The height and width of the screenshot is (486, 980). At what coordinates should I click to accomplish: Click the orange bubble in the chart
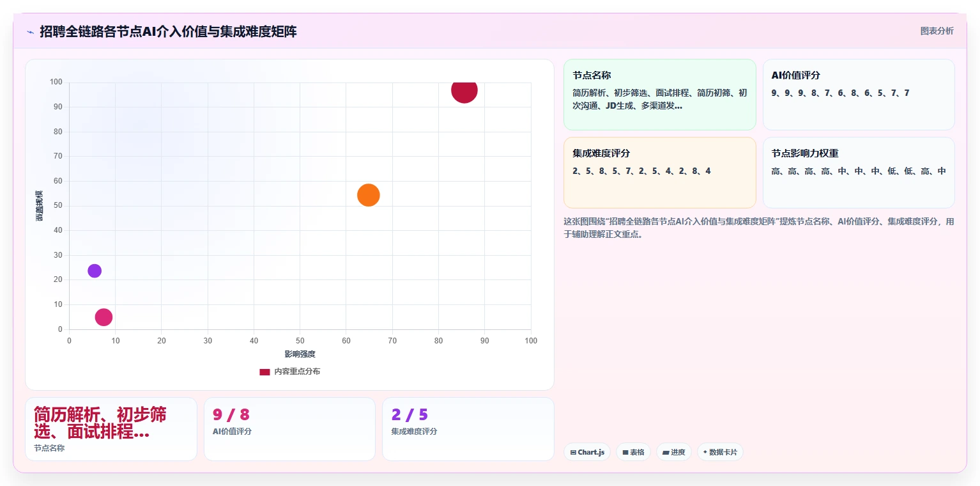coord(368,195)
